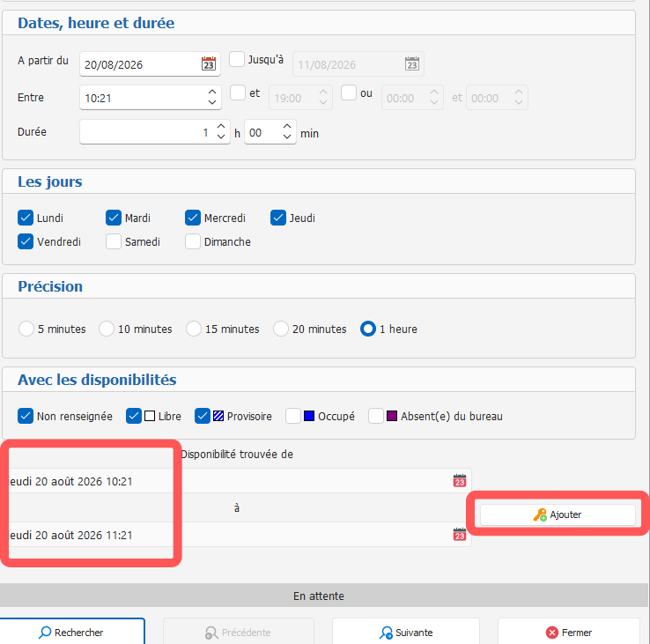The image size is (650, 644).
Task: Toggle Provisoire availability checkbox
Action: [203, 416]
